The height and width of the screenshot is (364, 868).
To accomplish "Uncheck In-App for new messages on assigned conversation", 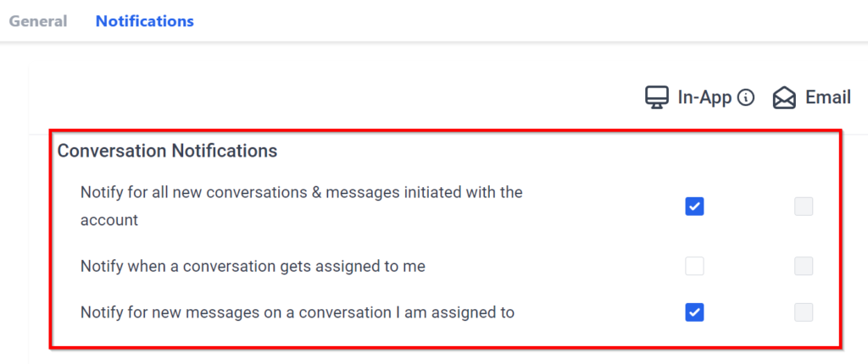I will click(694, 312).
